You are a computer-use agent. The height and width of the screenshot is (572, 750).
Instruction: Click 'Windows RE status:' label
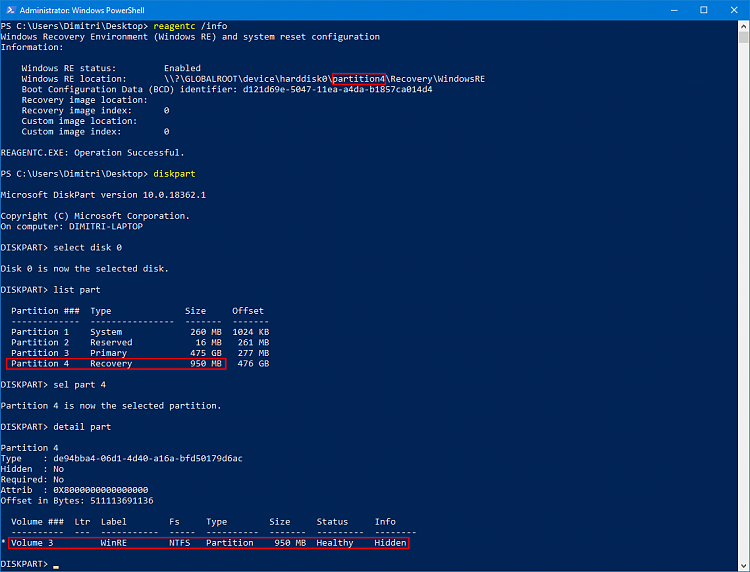[69, 68]
